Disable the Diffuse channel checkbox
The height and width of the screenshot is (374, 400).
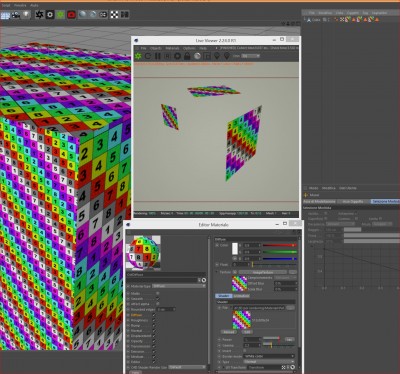[x=154, y=315]
